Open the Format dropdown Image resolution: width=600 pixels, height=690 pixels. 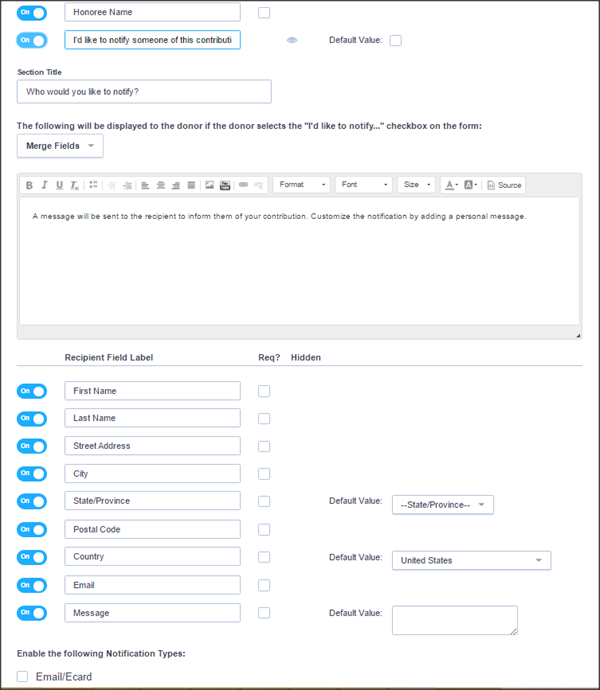pos(302,185)
